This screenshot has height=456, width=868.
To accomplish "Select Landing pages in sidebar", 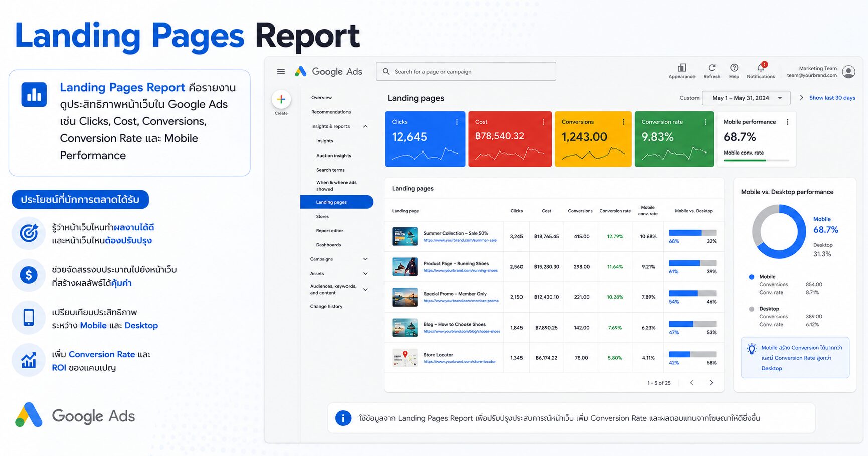I will (336, 202).
